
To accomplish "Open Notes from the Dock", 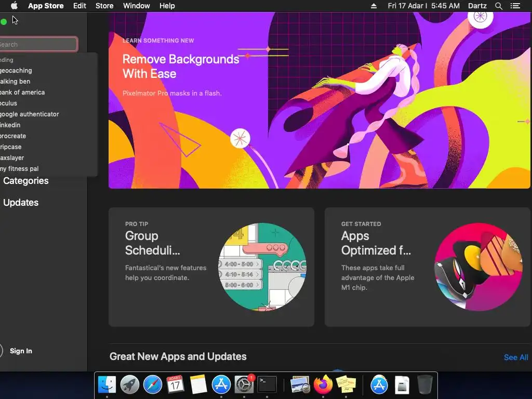I will [198, 385].
